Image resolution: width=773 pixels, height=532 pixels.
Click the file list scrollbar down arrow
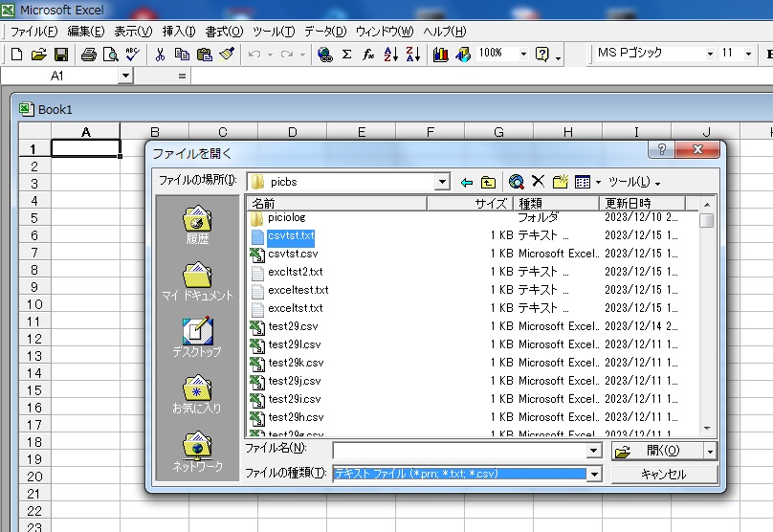pos(707,429)
